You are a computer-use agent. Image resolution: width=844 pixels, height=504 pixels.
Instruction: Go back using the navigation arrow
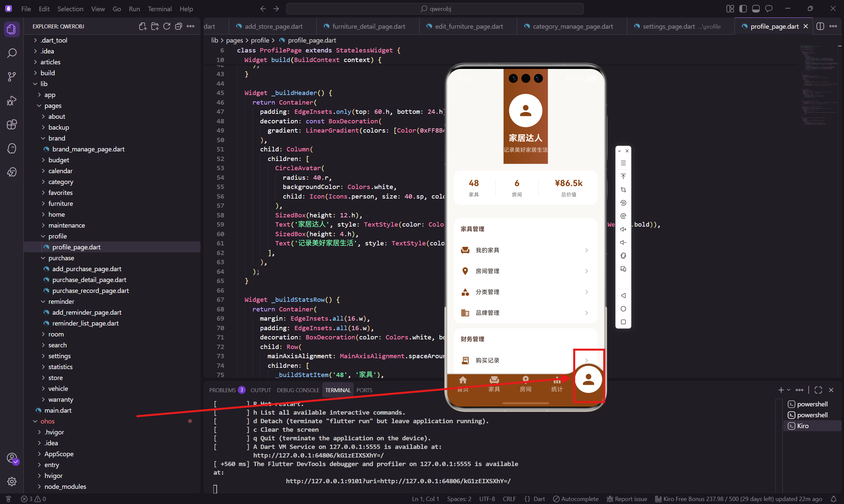tap(263, 9)
